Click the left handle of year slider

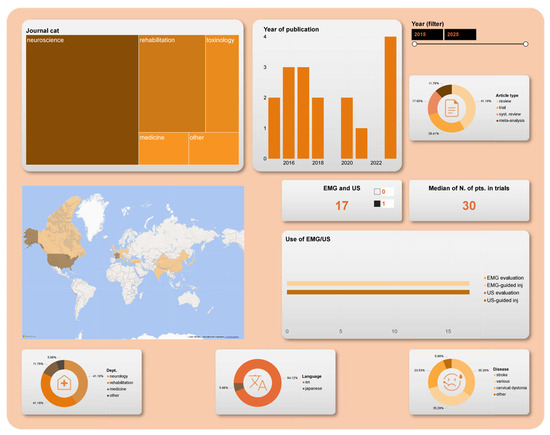[415, 44]
